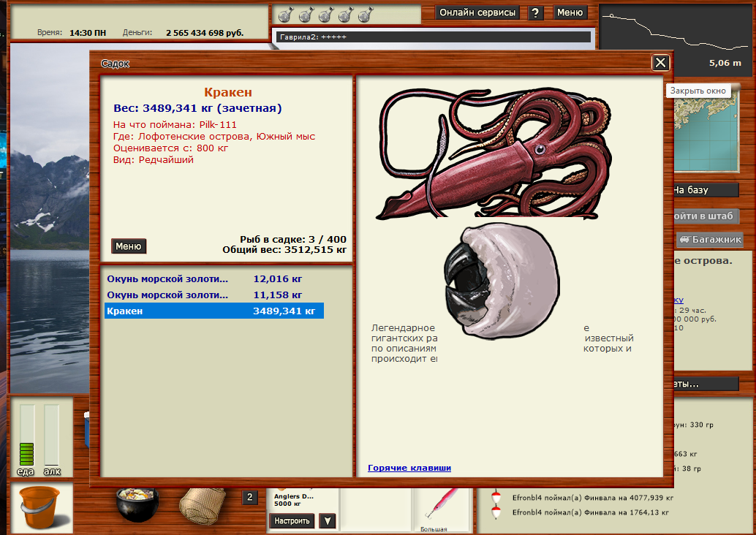Select the Кракен row in fish list
Image resolution: width=756 pixels, height=535 pixels.
214,311
